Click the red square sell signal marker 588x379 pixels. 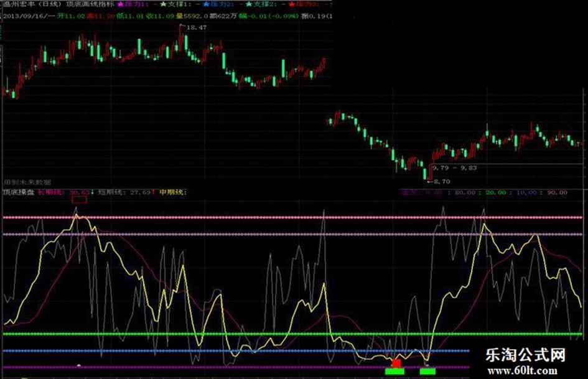tap(396, 362)
